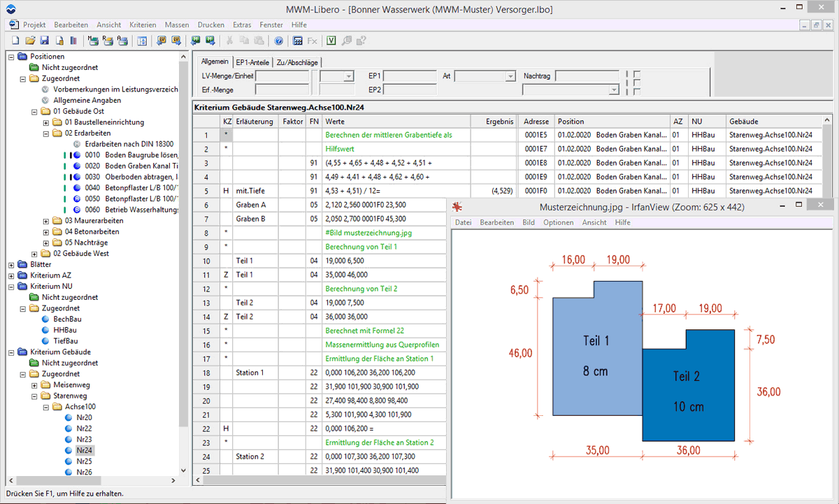Click the LV-Menge/Einheit input field

click(x=282, y=75)
